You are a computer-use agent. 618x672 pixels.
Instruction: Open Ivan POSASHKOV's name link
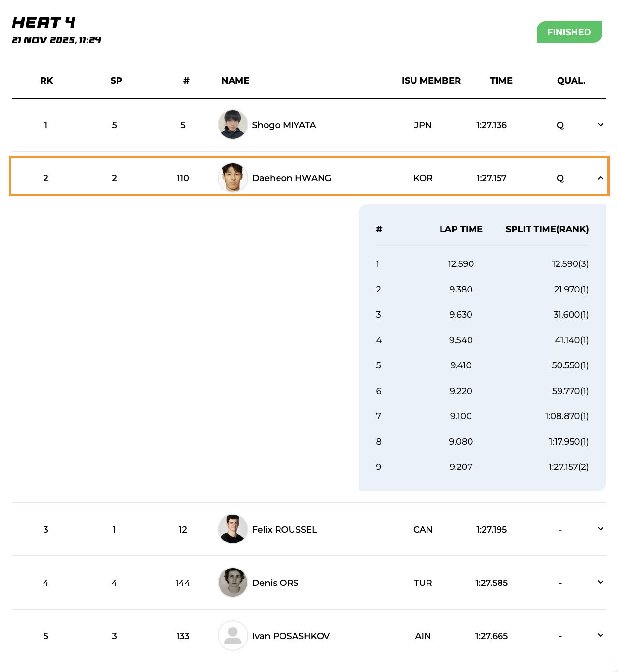click(x=291, y=636)
